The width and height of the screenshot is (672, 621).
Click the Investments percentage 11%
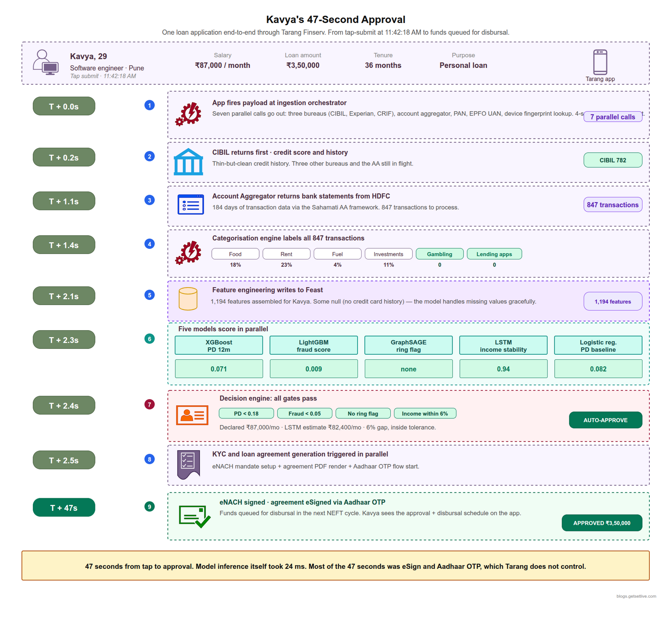pyautogui.click(x=389, y=265)
